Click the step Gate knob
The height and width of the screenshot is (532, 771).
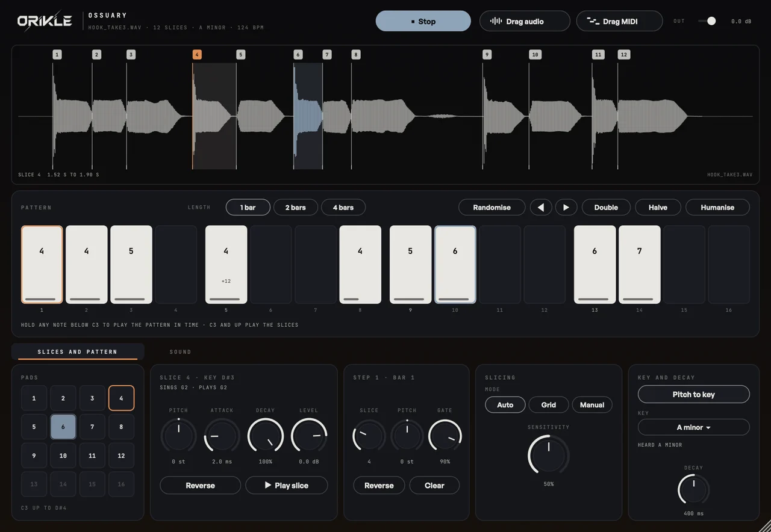click(445, 436)
